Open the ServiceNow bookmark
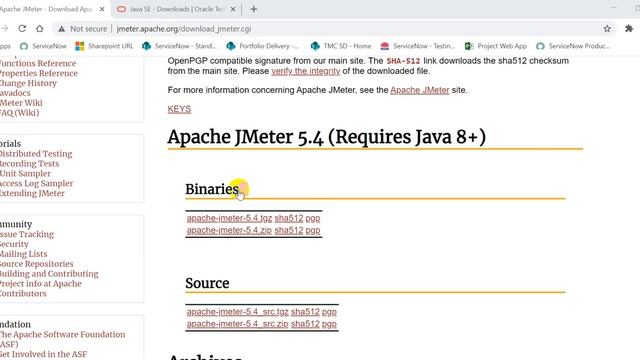 click(43, 46)
